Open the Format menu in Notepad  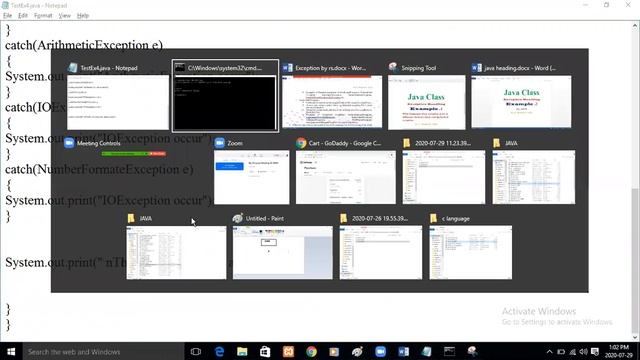pyautogui.click(x=43, y=16)
